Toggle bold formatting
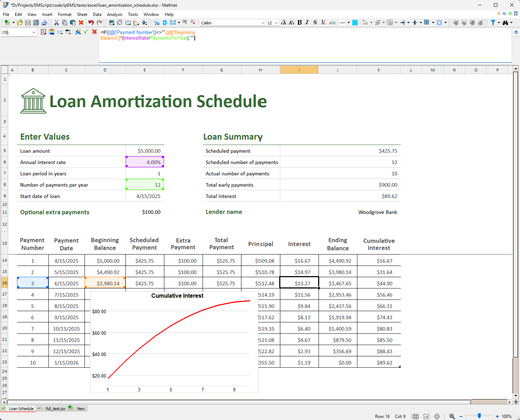The height and width of the screenshot is (420, 520). point(299,23)
